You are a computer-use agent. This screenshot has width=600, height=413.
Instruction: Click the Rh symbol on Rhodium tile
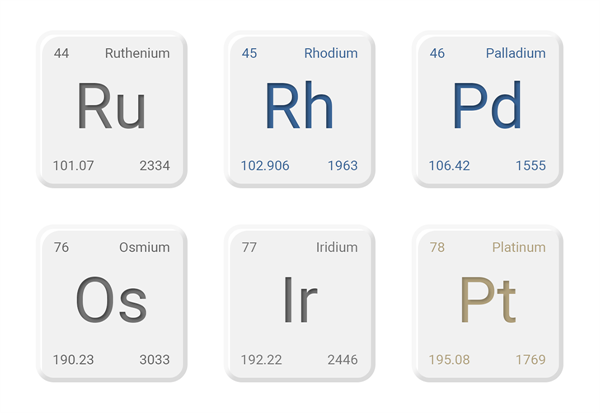click(x=299, y=105)
